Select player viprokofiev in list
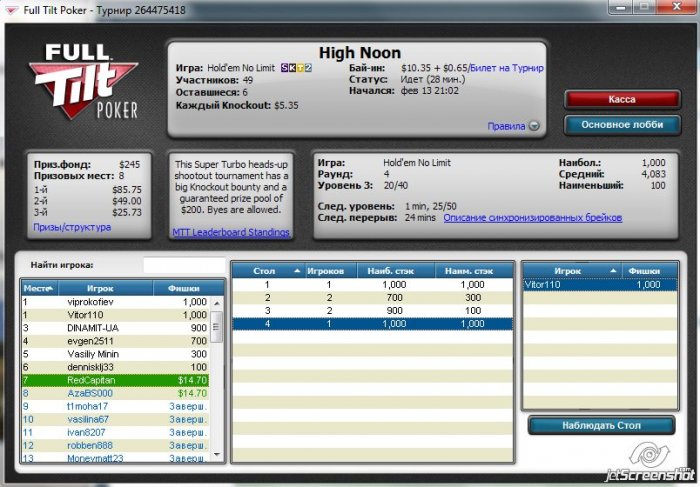Viewport: 700px width, 487px height. [x=115, y=302]
